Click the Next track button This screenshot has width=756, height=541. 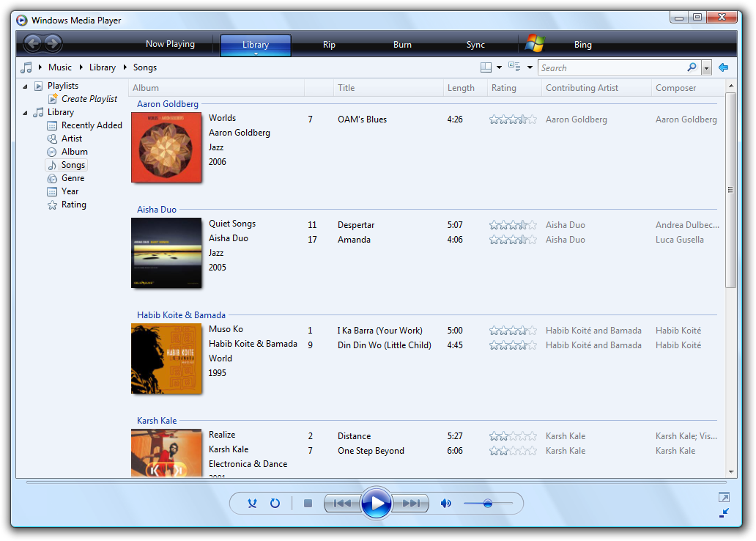tap(411, 504)
